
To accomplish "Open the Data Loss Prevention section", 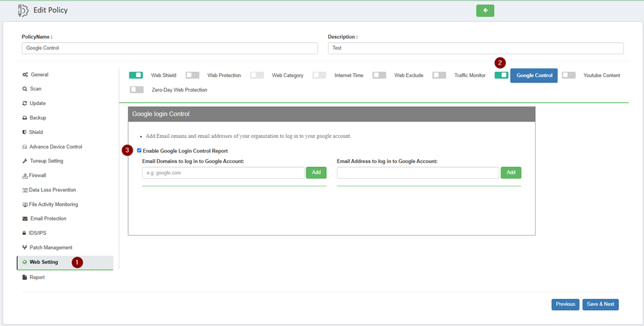I will point(52,190).
